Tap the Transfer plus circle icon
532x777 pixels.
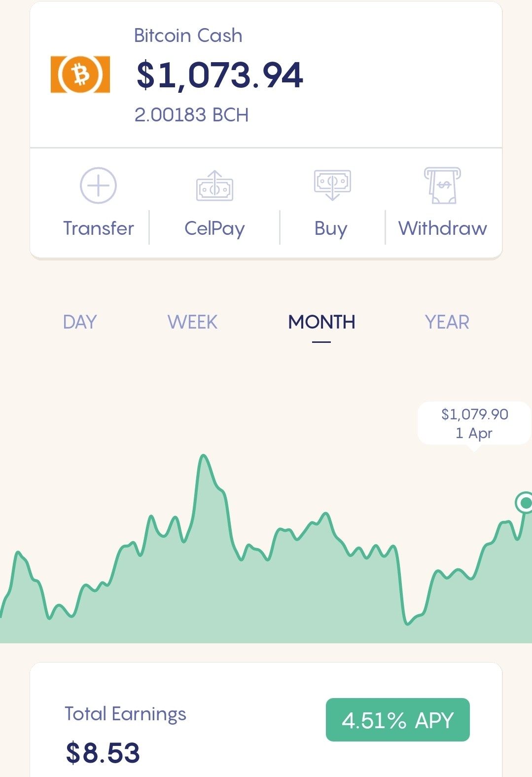[98, 185]
